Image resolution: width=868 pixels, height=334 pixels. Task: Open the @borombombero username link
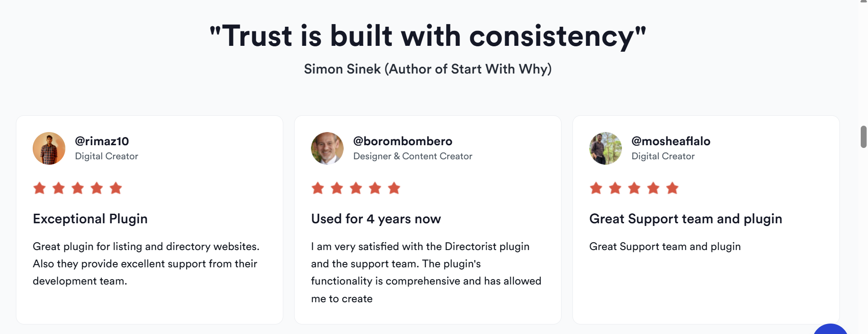[x=403, y=141]
